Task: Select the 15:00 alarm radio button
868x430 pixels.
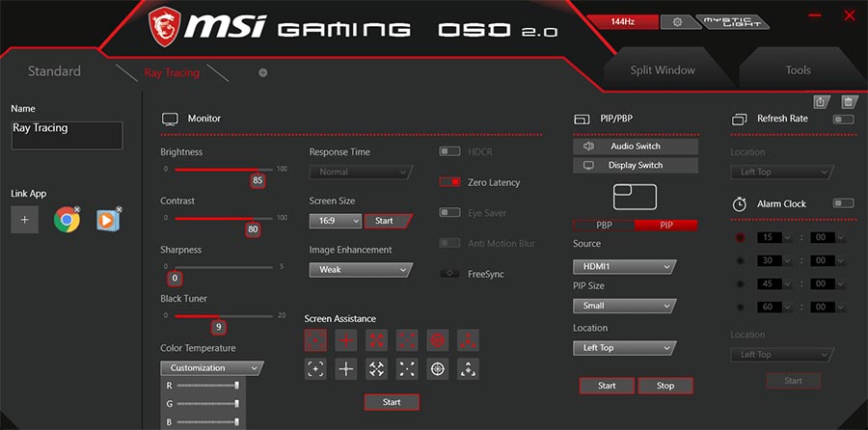Action: coord(741,237)
